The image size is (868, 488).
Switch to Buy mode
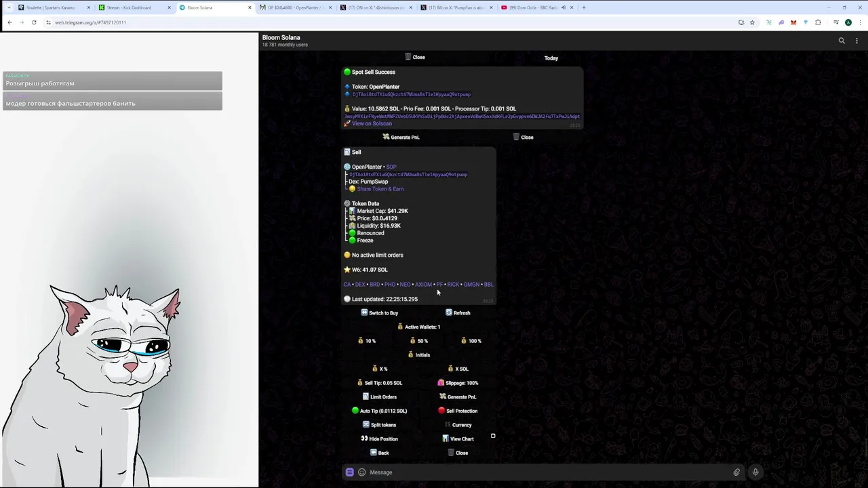[380, 313]
